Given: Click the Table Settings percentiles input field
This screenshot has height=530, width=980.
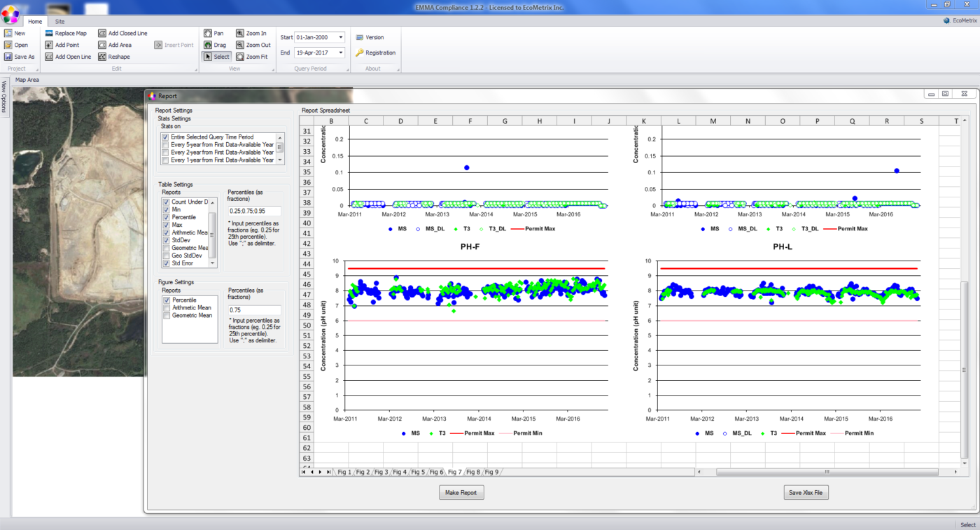Looking at the screenshot, I should pyautogui.click(x=254, y=211).
